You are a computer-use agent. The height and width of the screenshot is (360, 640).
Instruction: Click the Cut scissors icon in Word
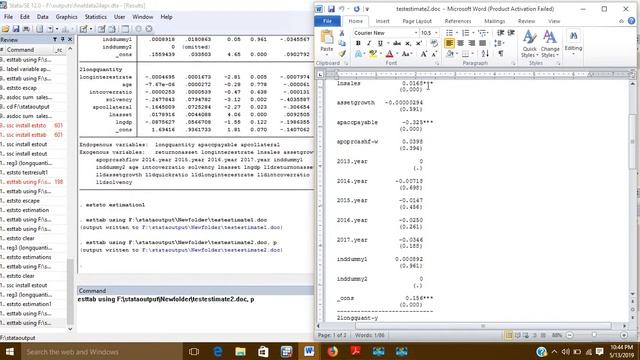[x=342, y=33]
